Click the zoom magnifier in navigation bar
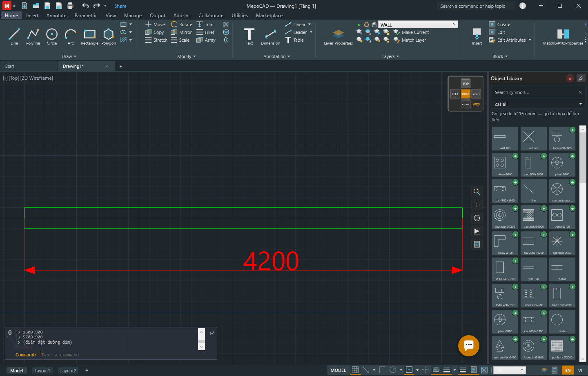This screenshot has height=376, width=588. (477, 192)
